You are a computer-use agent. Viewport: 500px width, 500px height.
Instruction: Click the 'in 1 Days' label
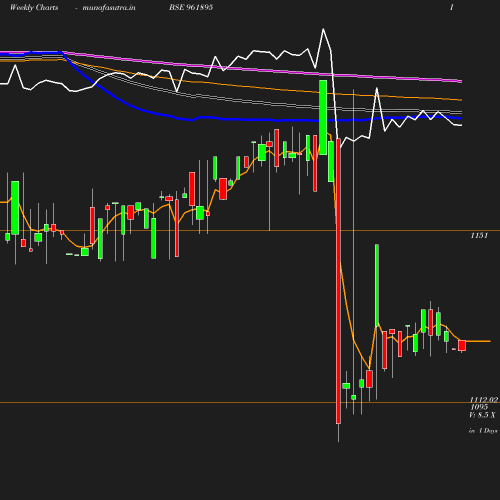click(483, 431)
